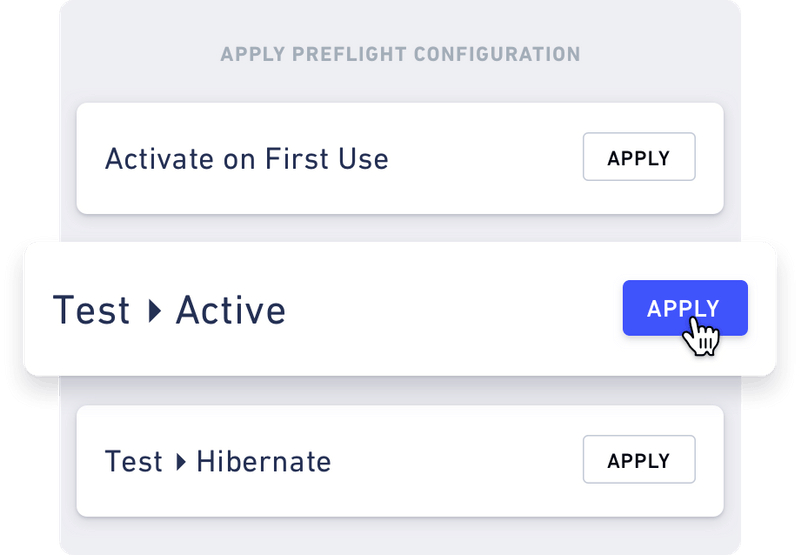Apply the Test Hibernate configuration

pos(639,461)
